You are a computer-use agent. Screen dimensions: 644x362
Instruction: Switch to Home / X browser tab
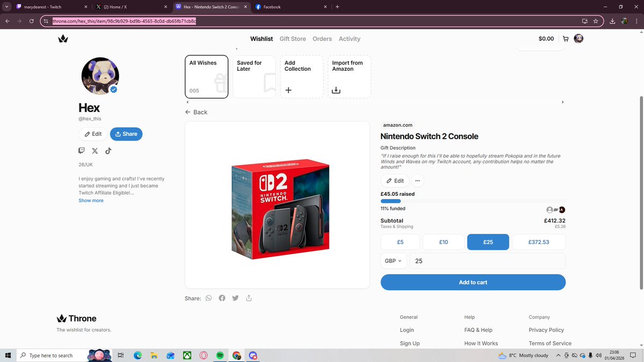point(131,7)
